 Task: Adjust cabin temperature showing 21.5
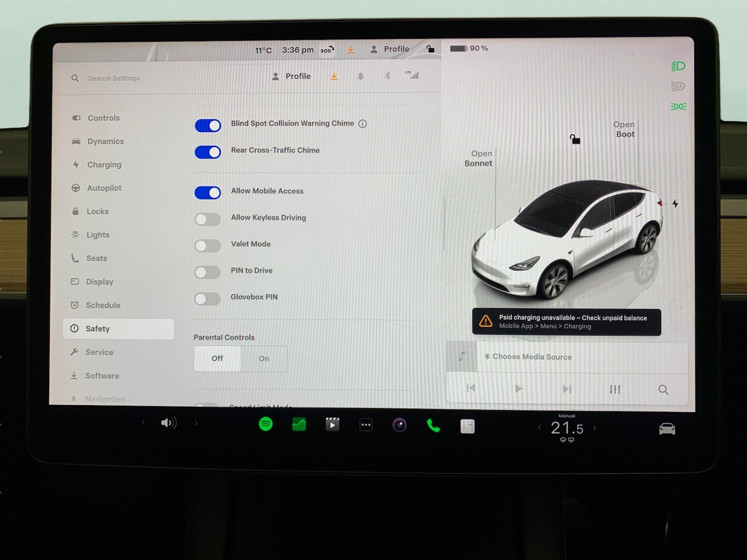[566, 428]
